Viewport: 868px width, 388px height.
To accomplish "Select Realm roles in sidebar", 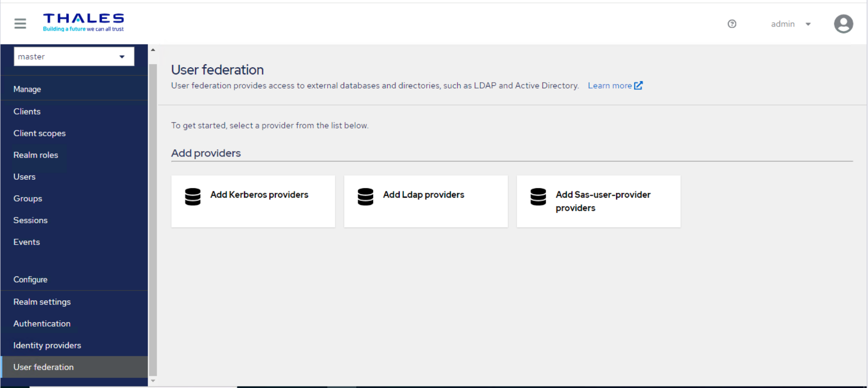I will click(x=74, y=155).
